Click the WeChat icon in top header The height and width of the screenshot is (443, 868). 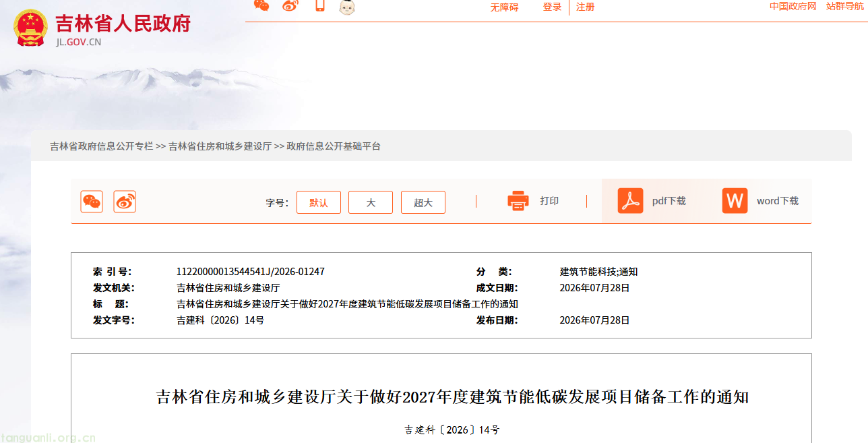click(261, 6)
